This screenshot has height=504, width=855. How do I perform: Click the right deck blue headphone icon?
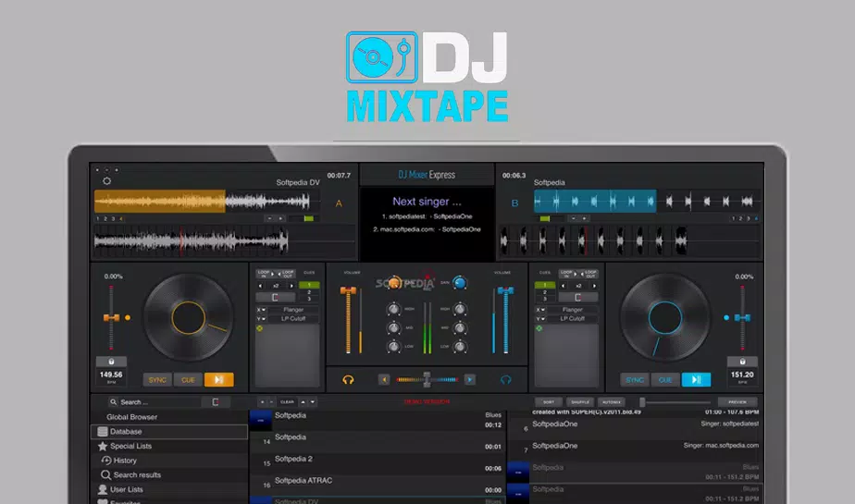(505, 379)
